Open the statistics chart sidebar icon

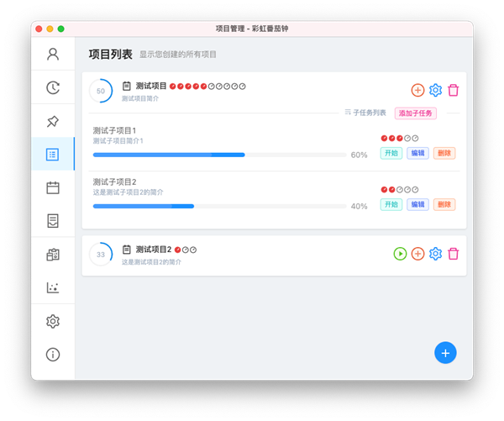click(x=53, y=287)
